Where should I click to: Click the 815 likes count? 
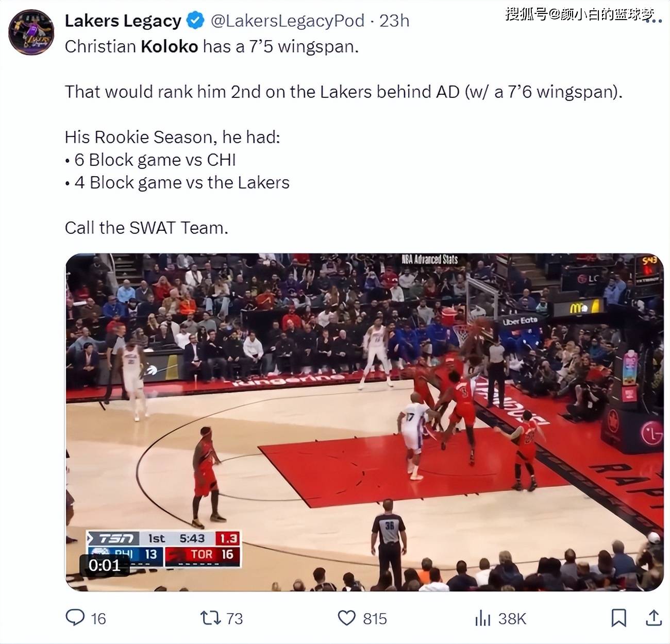coord(375,618)
